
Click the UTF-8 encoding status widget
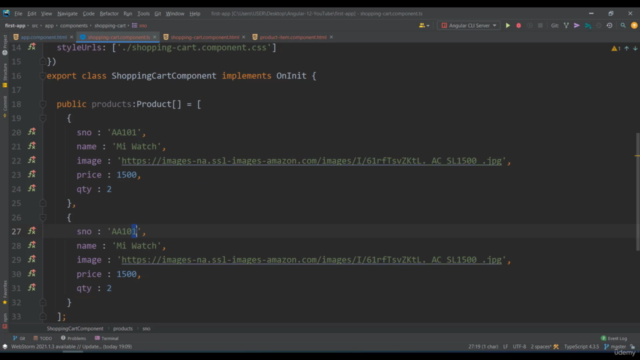point(519,347)
